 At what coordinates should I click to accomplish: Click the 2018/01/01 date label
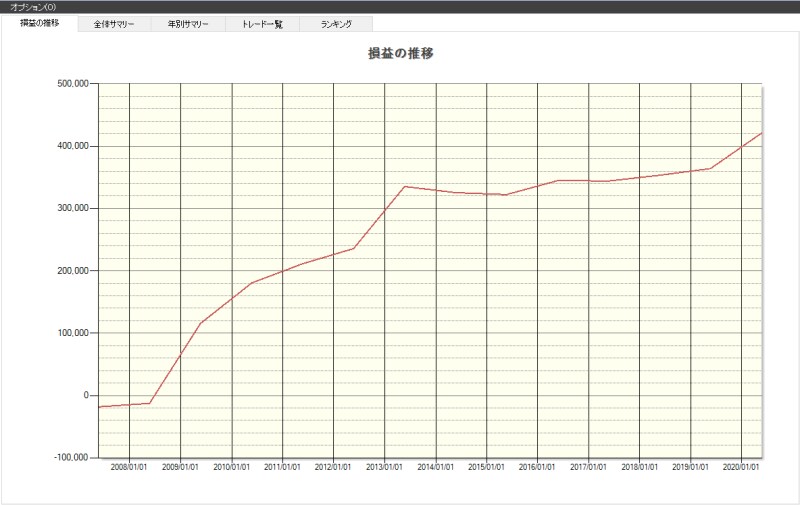click(x=639, y=467)
